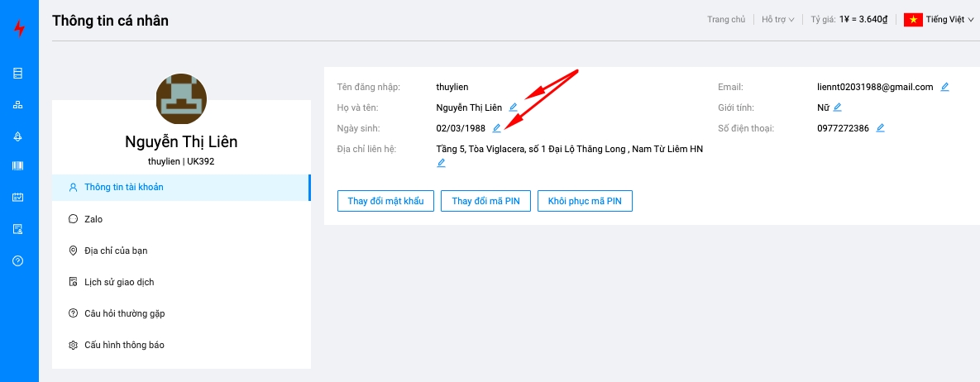Click the notification bell icon in sidebar
980x382 pixels.
point(18,136)
